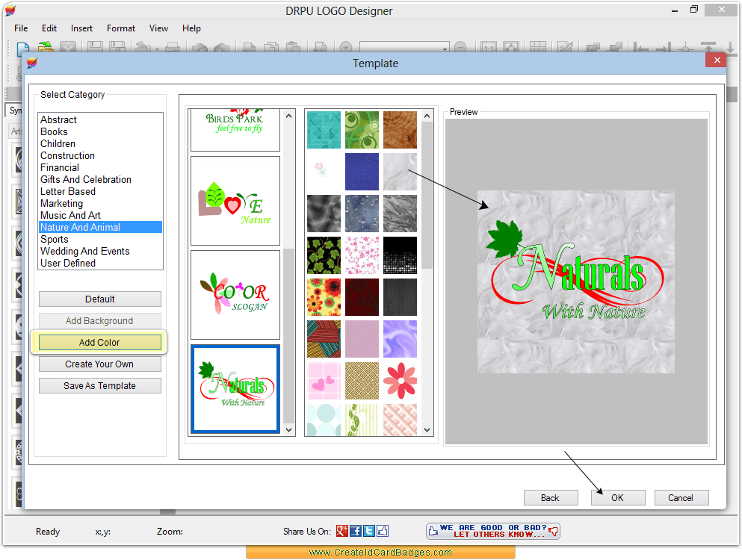Click the Save As Template button

coord(100,386)
